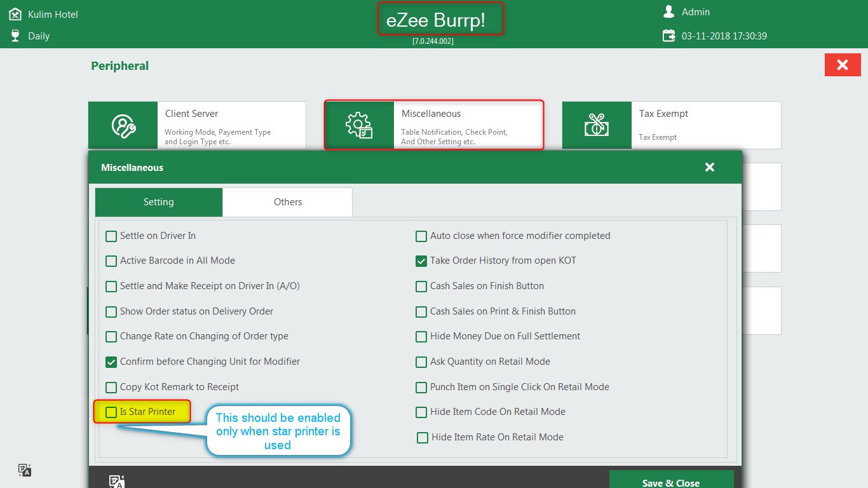Toggle Hide Money Due on Full Settlement
Screen dimensions: 868x488
(x=421, y=337)
